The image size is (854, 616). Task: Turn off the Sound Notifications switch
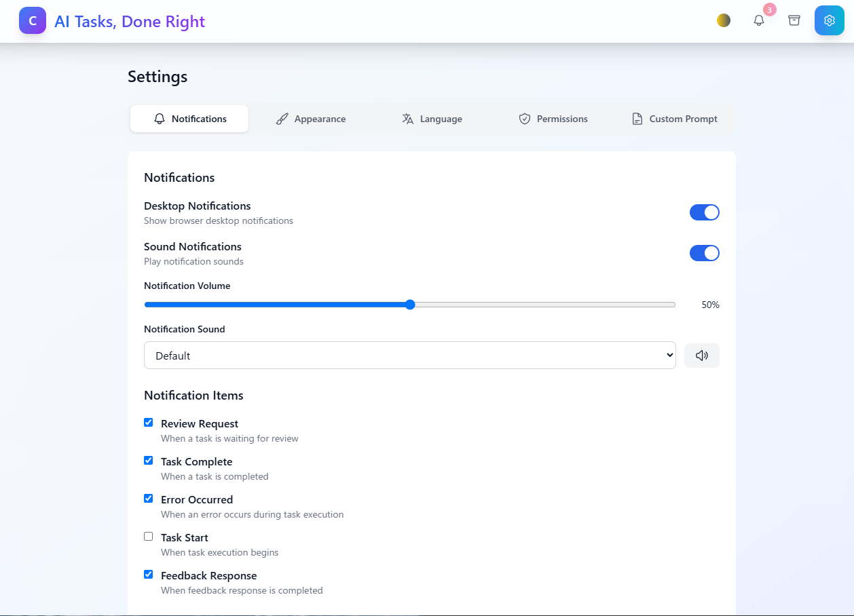click(705, 253)
